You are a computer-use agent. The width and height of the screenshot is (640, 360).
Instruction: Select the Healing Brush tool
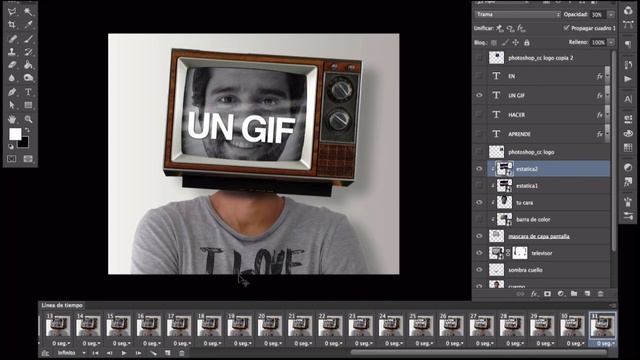12,39
